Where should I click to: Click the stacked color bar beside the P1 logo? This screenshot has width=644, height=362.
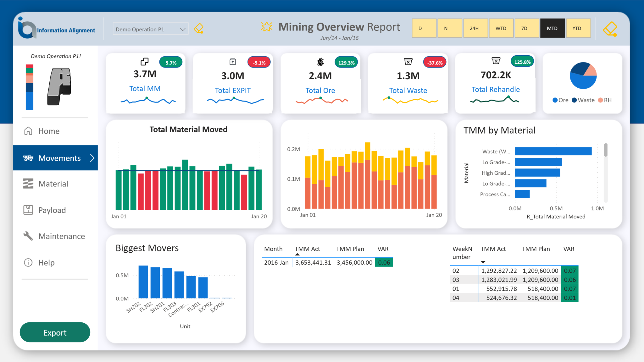(29, 87)
